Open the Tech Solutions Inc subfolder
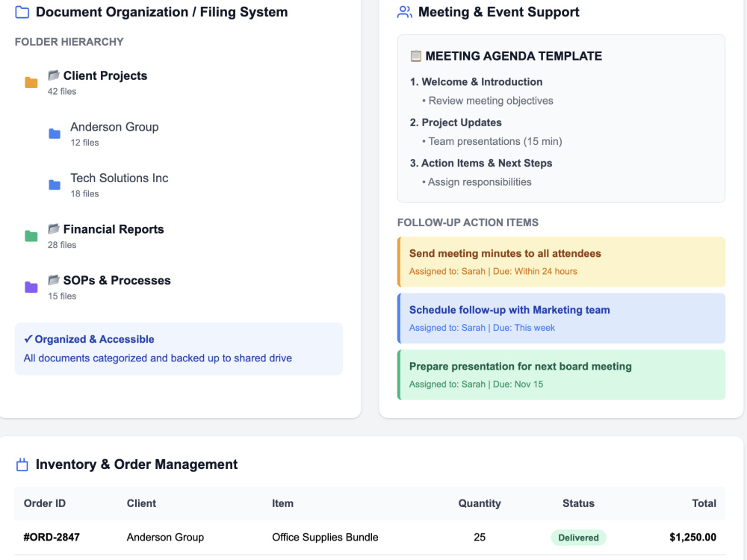The image size is (747, 560). (x=119, y=178)
